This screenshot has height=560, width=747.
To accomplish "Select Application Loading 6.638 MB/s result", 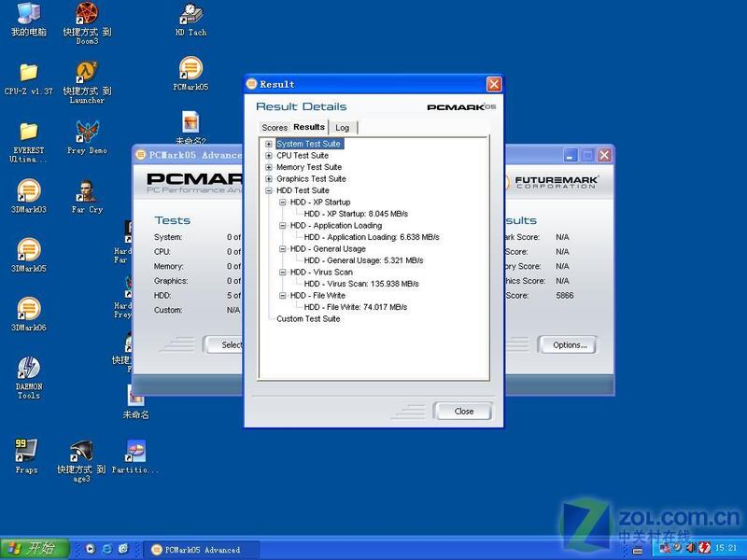I will point(372,237).
